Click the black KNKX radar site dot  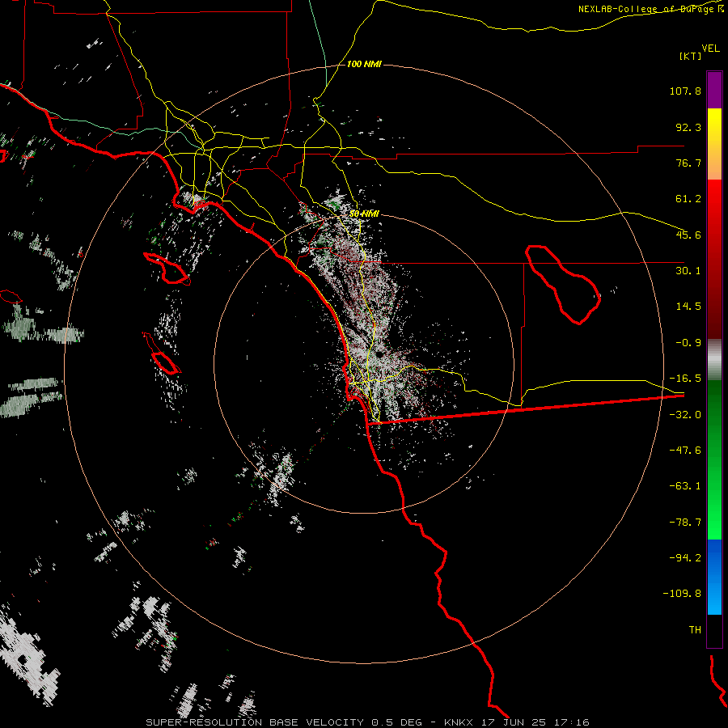coord(380,353)
